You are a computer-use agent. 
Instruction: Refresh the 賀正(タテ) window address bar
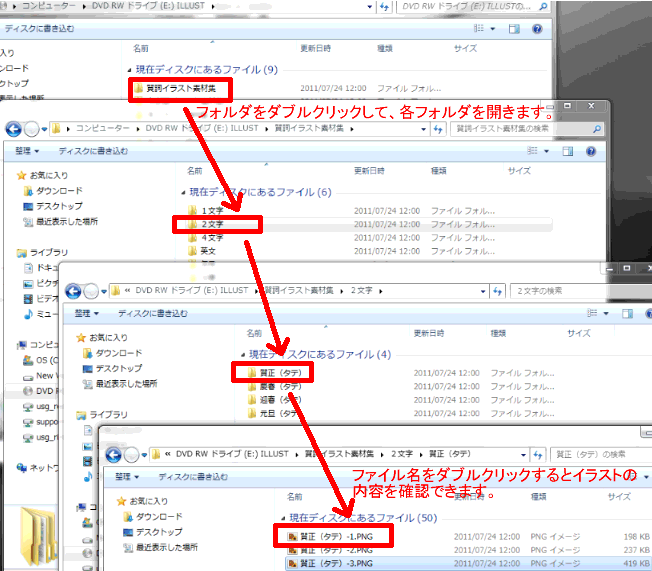[538, 455]
